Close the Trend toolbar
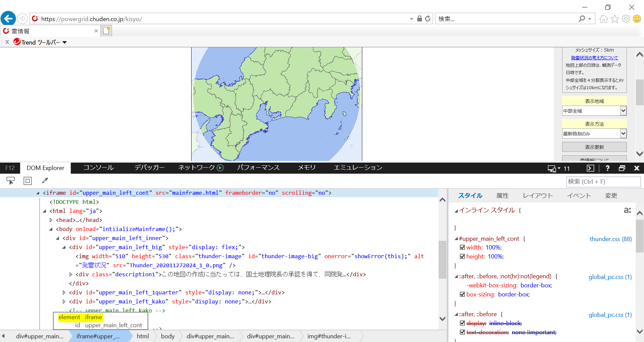 7,42
